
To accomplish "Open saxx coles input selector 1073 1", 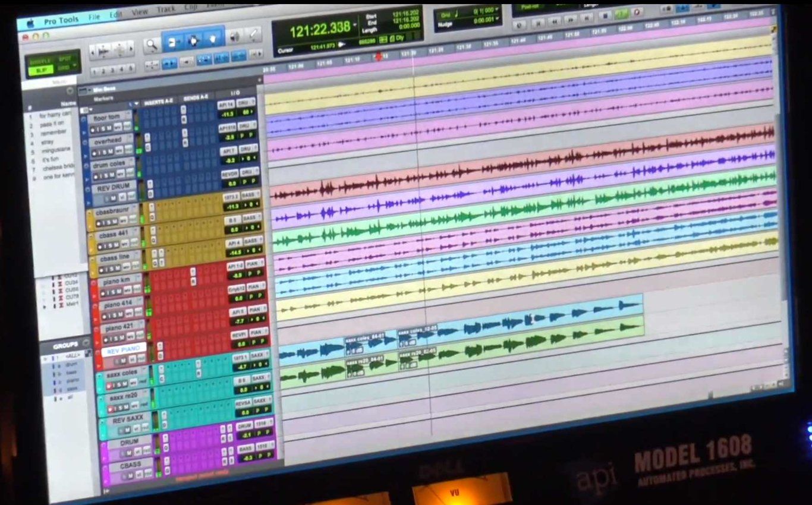I will (241, 358).
